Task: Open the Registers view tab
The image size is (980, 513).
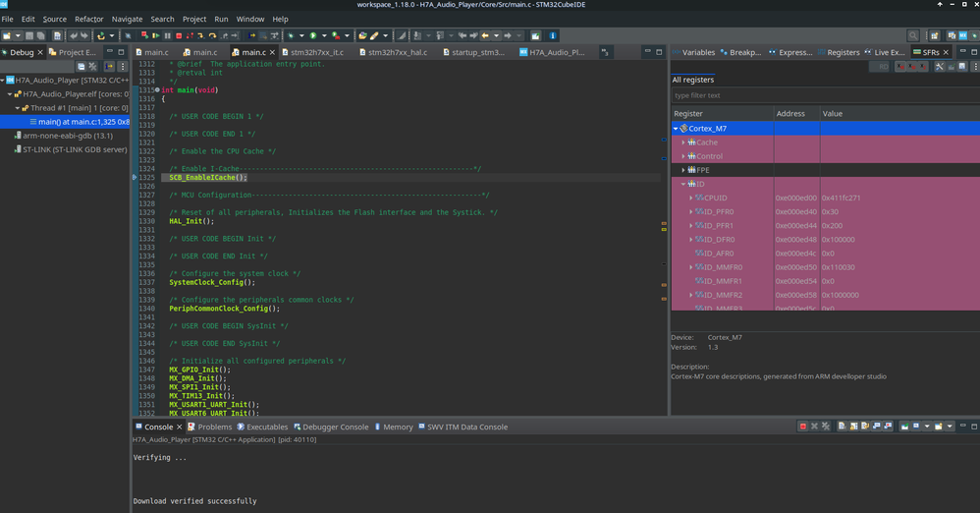Action: [x=839, y=52]
